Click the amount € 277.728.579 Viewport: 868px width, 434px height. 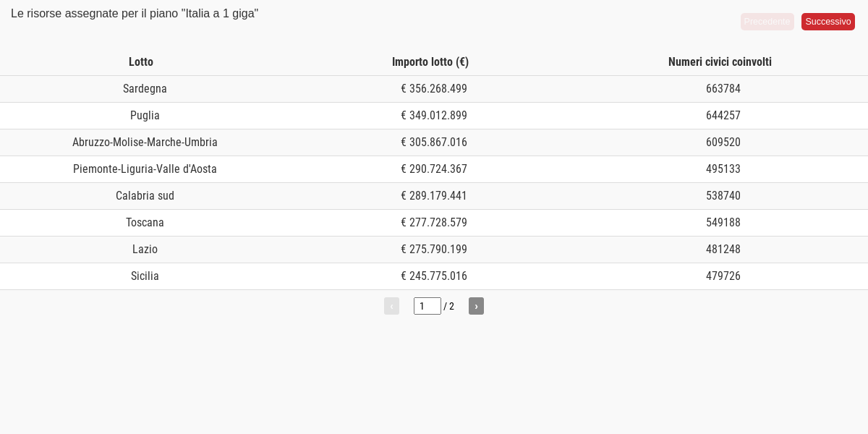coord(434,223)
